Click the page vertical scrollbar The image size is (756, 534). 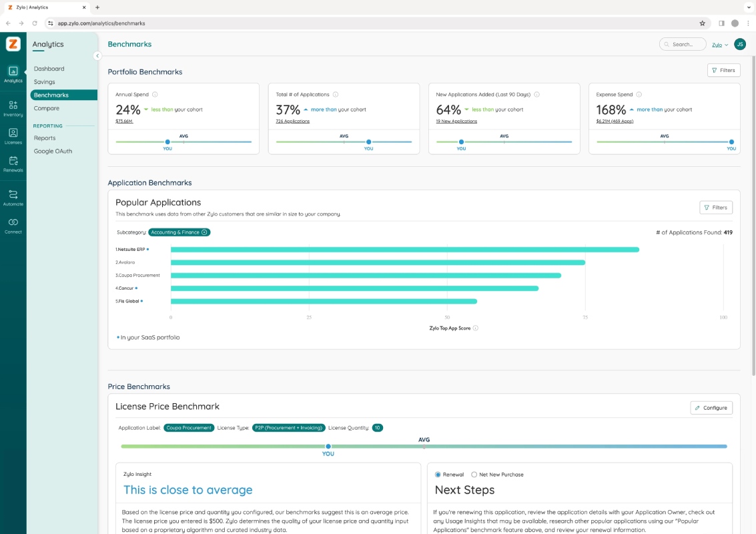coord(753,216)
